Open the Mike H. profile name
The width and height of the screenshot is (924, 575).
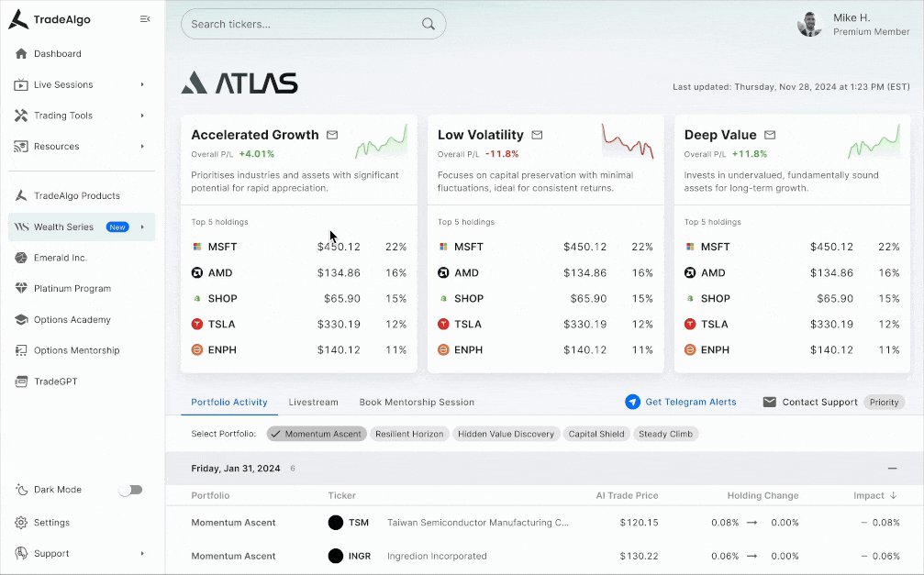[x=852, y=17]
